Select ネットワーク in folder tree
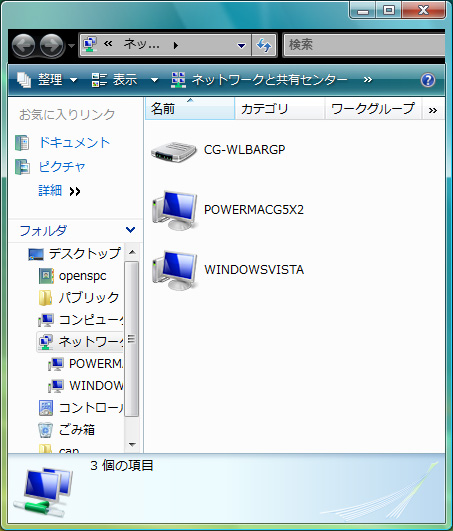Viewport: 453px width, 531px height. [91, 341]
